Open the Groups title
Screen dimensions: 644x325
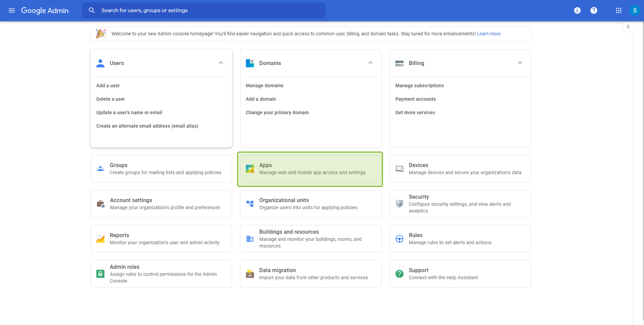pos(119,165)
